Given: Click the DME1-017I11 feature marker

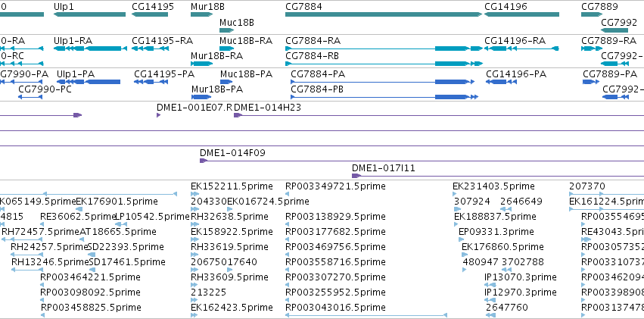Looking at the screenshot, I should tap(356, 176).
